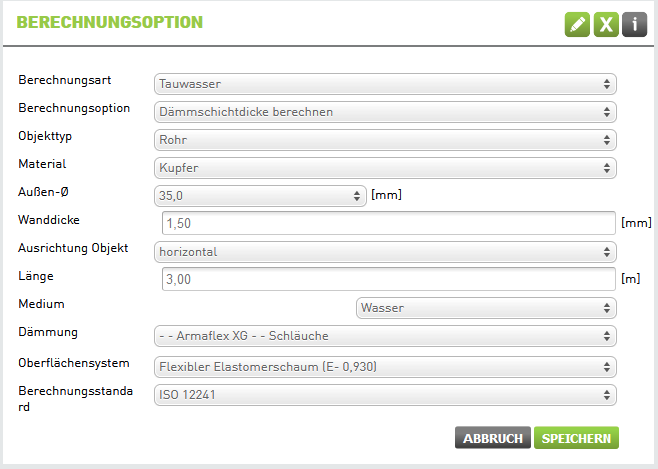Click the arrows on the Außen-Ø selector

(357, 196)
